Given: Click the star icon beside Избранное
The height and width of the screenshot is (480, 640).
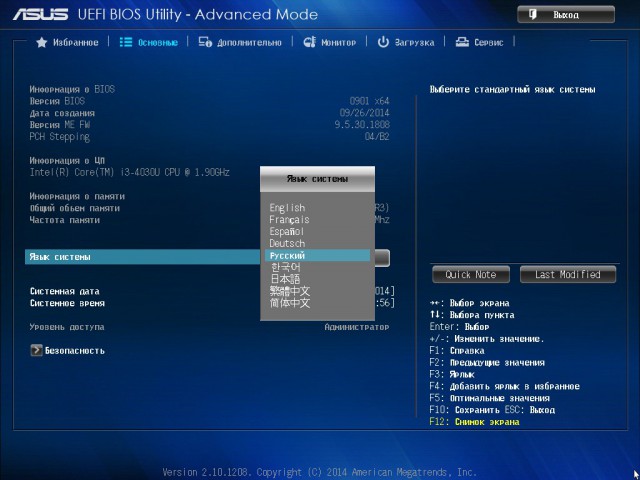Looking at the screenshot, I should 42,42.
